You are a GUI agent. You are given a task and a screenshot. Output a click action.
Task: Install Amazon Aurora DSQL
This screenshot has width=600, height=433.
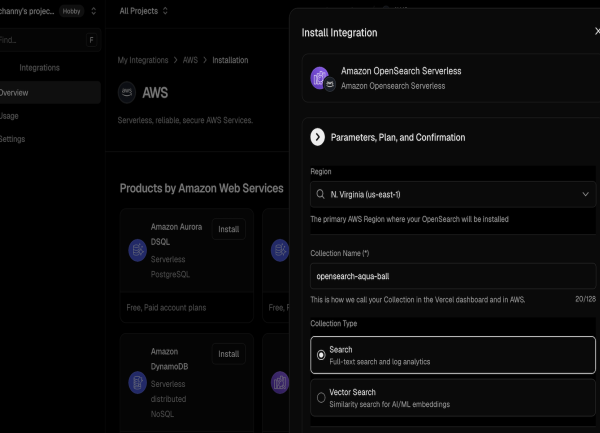tap(229, 229)
